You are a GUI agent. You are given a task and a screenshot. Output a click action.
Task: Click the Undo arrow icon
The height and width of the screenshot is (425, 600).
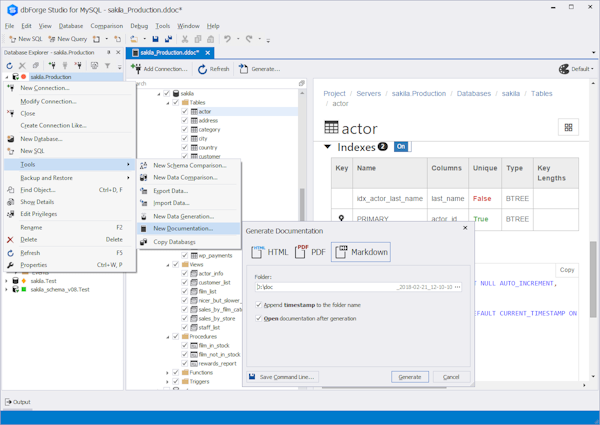point(227,39)
